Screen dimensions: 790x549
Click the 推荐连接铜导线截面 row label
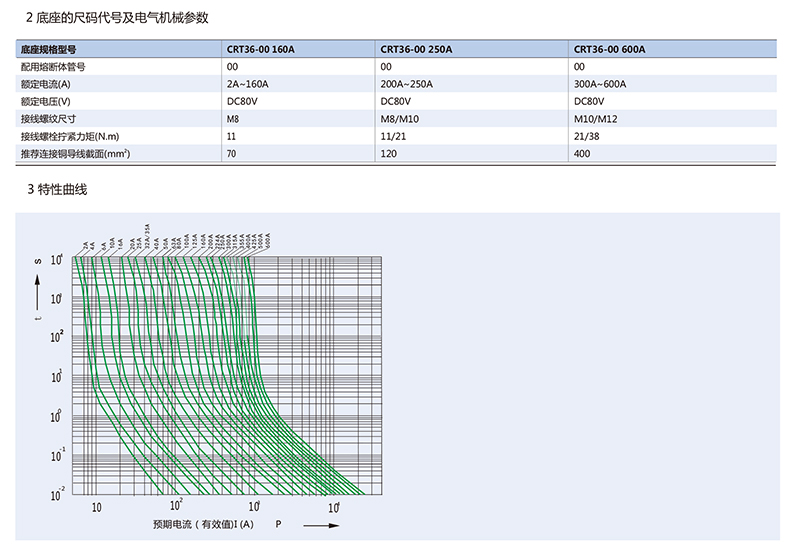(x=70, y=153)
